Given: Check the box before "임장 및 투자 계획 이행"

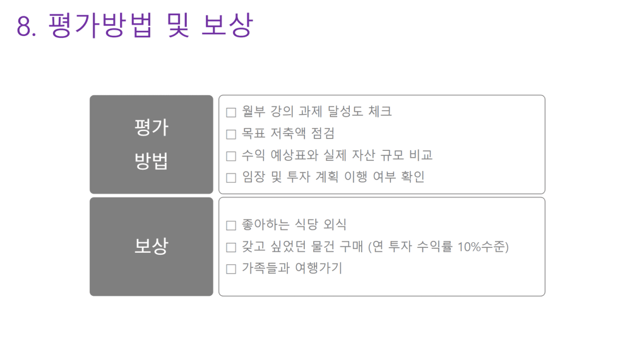Looking at the screenshot, I should (x=231, y=178).
